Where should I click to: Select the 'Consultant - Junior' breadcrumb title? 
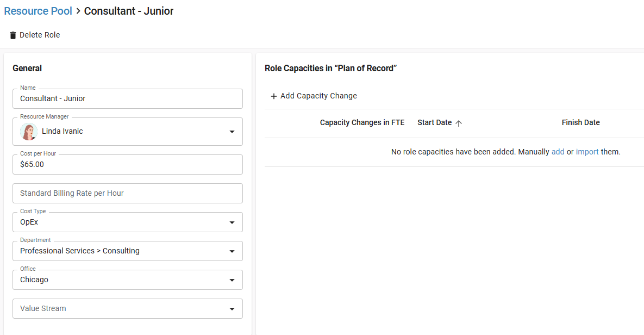coord(129,11)
